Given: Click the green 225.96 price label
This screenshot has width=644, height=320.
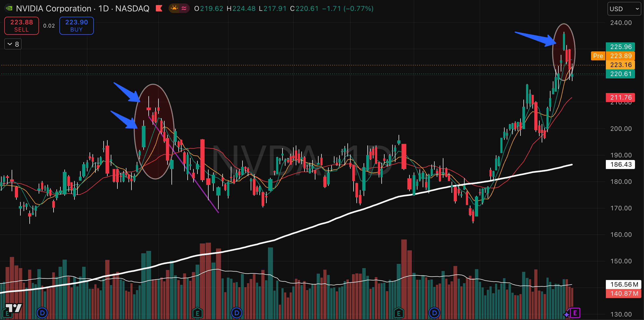Looking at the screenshot, I should pyautogui.click(x=620, y=47).
